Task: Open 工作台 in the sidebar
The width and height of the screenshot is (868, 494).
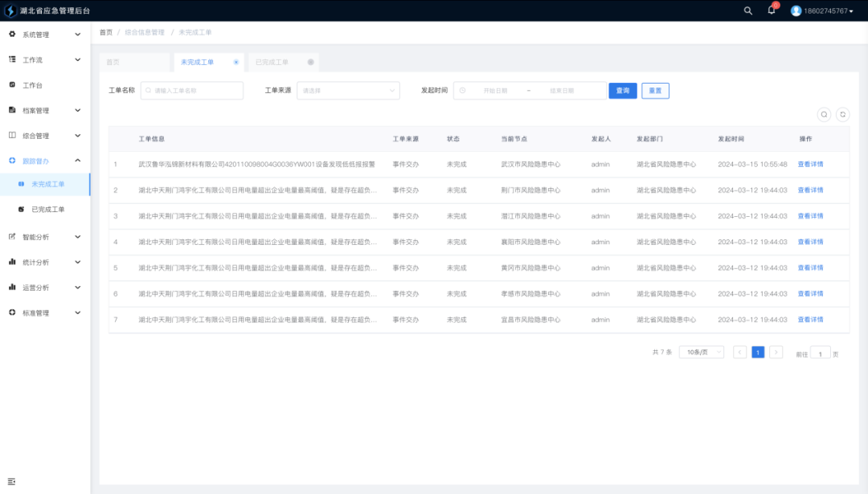Action: pos(32,85)
